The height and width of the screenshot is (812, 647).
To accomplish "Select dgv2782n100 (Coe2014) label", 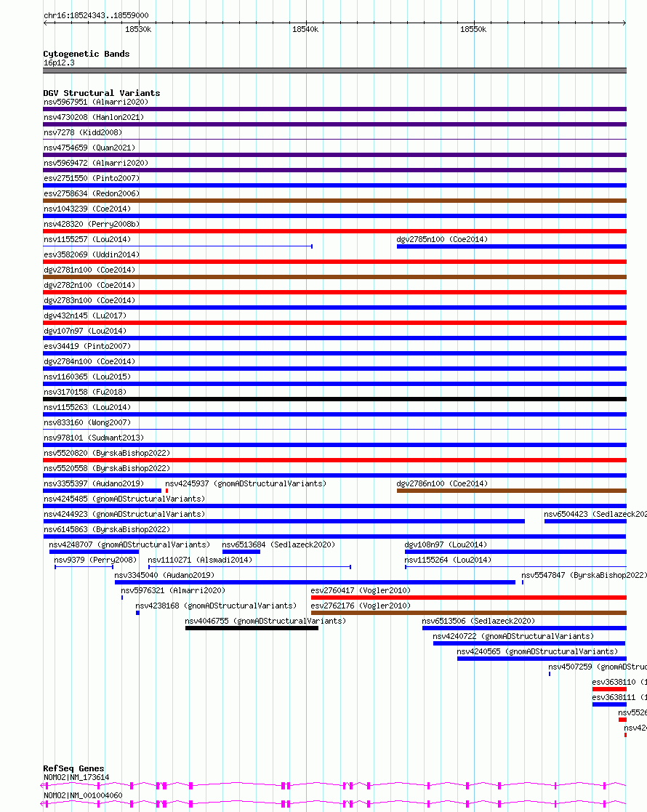I will click(89, 286).
